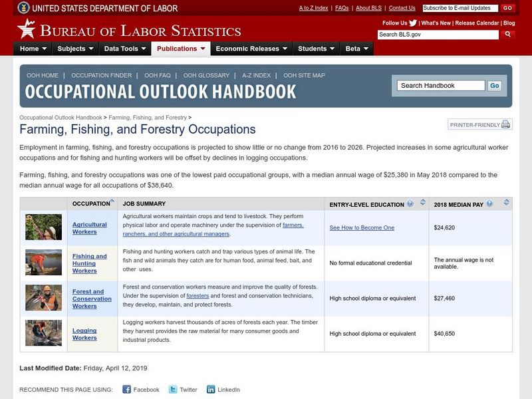Click the BLS.gov search magnifier button
This screenshot has height=399, width=532.
click(x=507, y=35)
